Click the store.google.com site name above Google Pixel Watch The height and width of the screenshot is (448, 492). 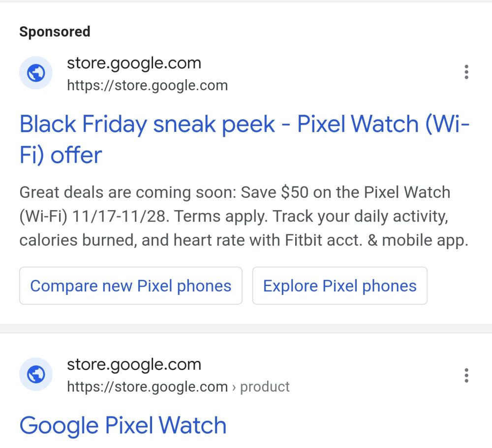pos(134,365)
